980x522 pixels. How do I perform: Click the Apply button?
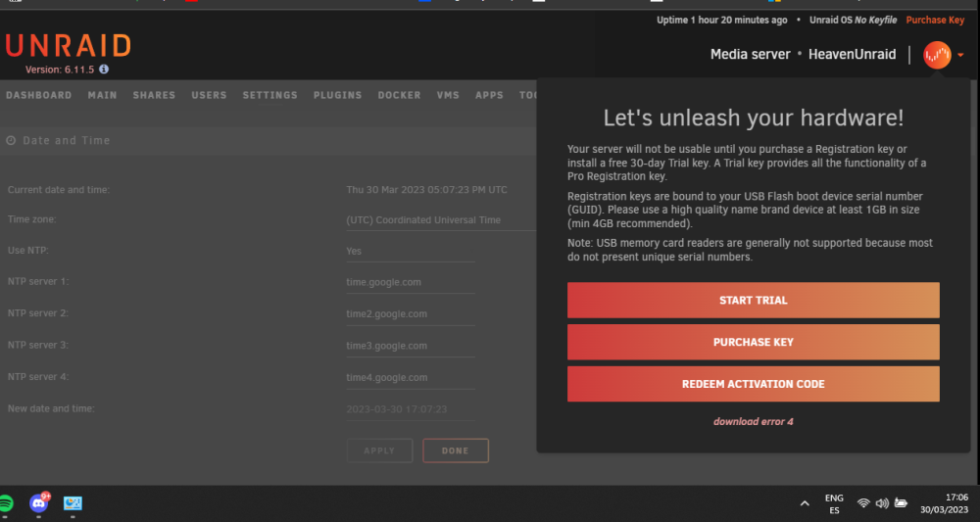pyautogui.click(x=379, y=451)
